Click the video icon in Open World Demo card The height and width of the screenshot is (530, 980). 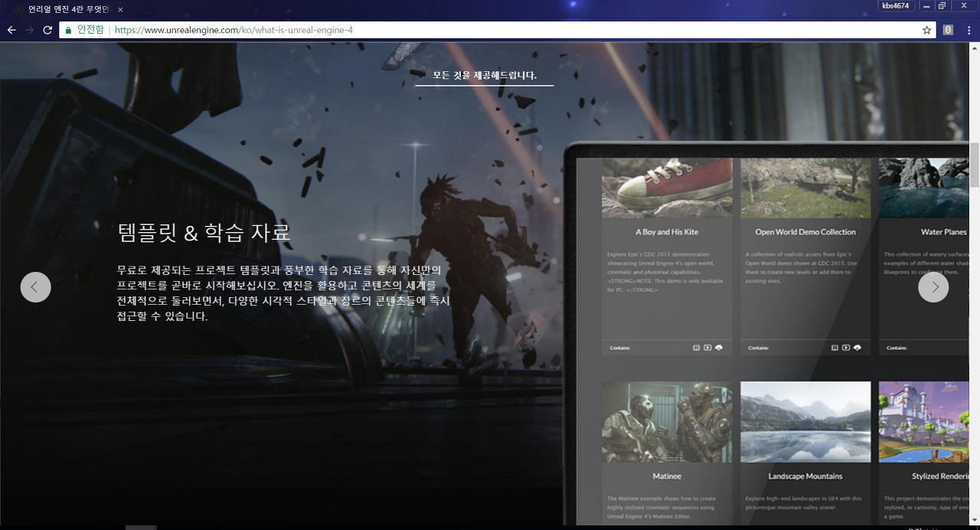(x=846, y=348)
